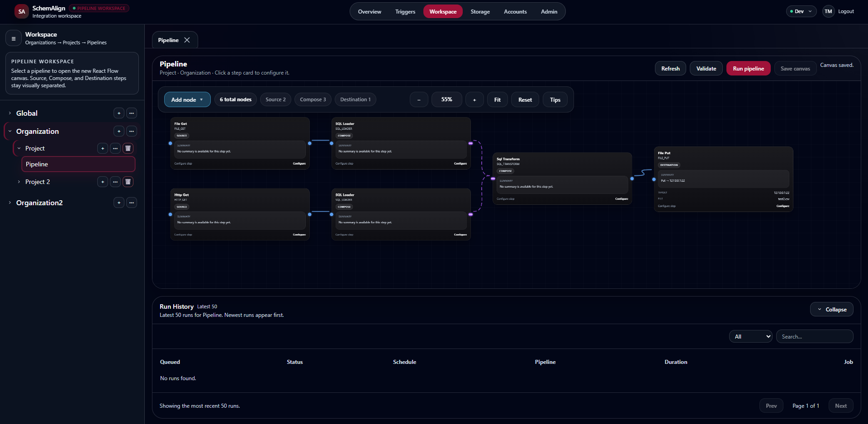Screen dimensions: 868x424
Task: Select the File Put destination node card
Action: coord(723,179)
